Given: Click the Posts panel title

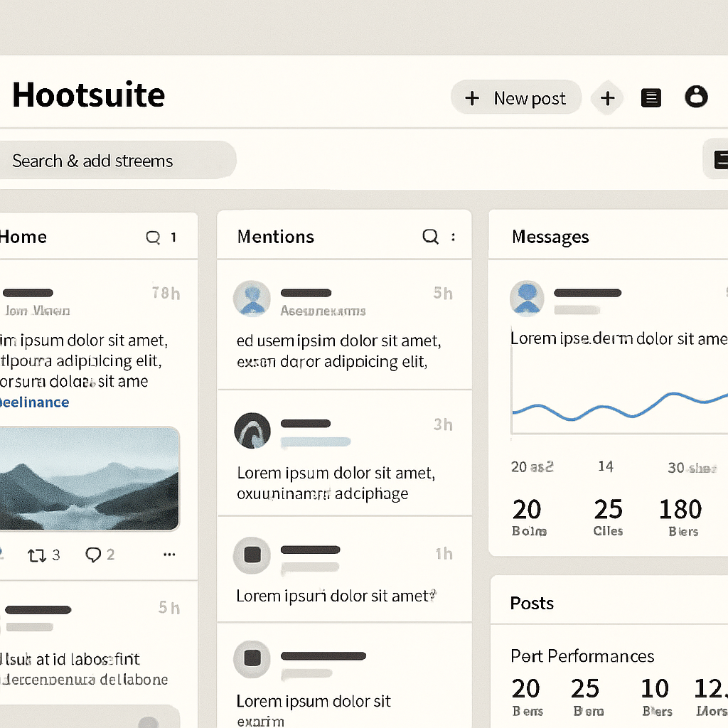Looking at the screenshot, I should (x=532, y=603).
